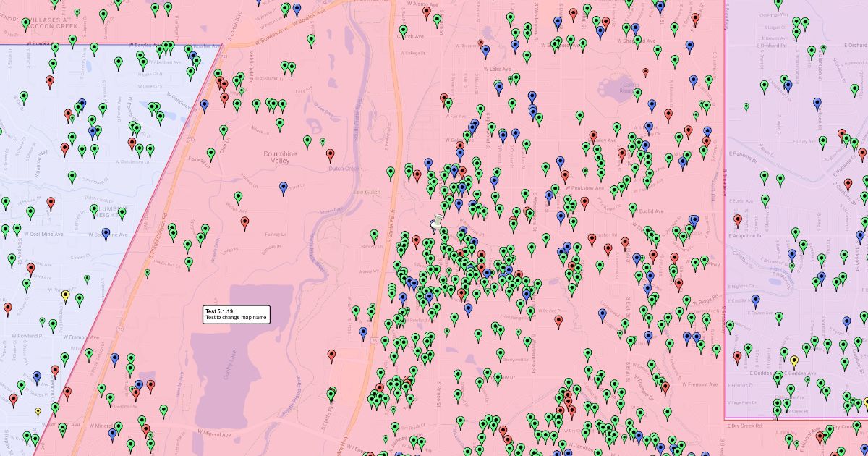Select the red pin on E Arapahoe Rd
The width and height of the screenshot is (868, 456).
coord(738,220)
